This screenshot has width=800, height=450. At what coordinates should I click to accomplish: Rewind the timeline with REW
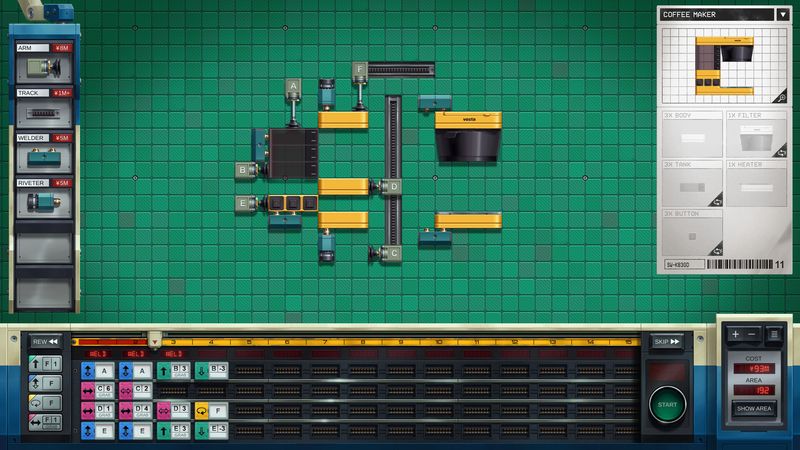tap(43, 341)
